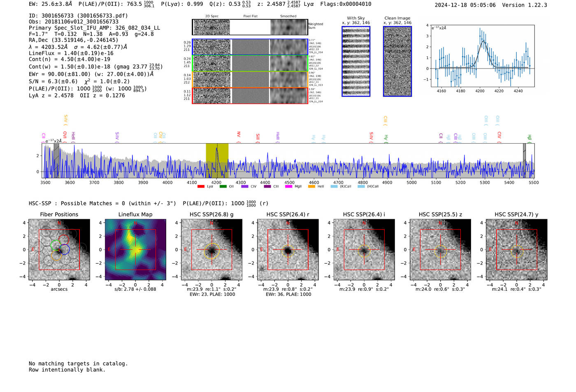Click 'No matching targets in catalog.' message

(x=78, y=364)
